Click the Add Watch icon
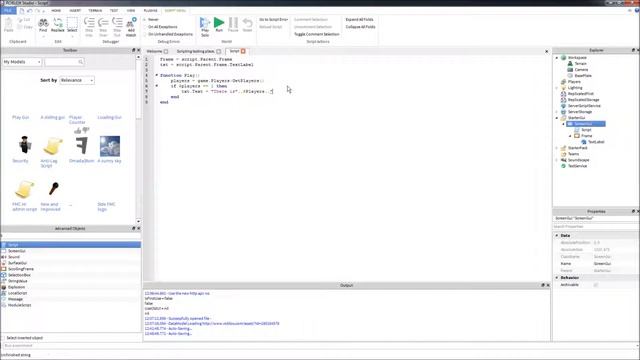Image resolution: width=640 pixels, height=360 pixels. [131, 22]
